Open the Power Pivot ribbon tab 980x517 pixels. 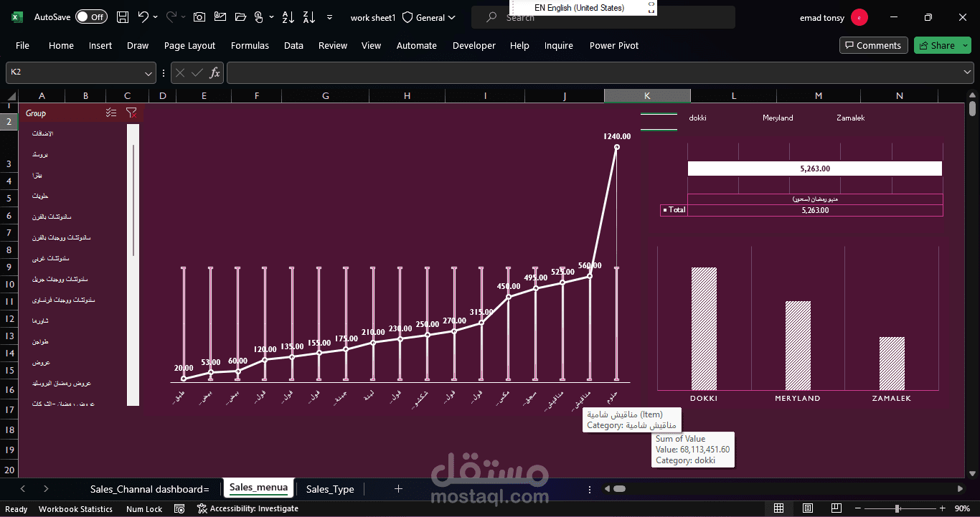pos(614,45)
